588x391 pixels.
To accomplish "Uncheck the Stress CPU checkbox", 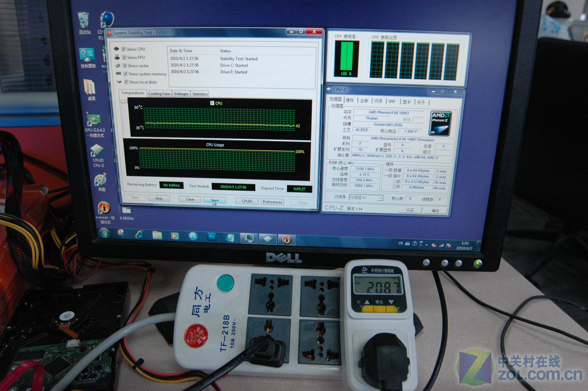I will click(x=123, y=49).
